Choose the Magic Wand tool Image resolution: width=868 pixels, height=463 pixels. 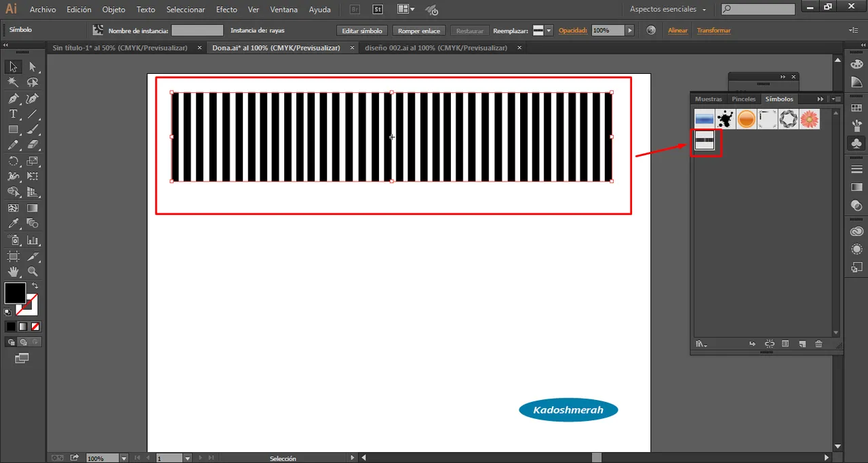click(x=13, y=83)
